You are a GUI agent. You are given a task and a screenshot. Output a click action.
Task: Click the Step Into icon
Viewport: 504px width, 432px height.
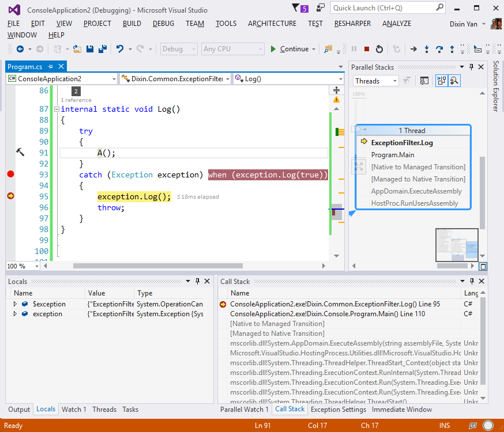[x=427, y=49]
